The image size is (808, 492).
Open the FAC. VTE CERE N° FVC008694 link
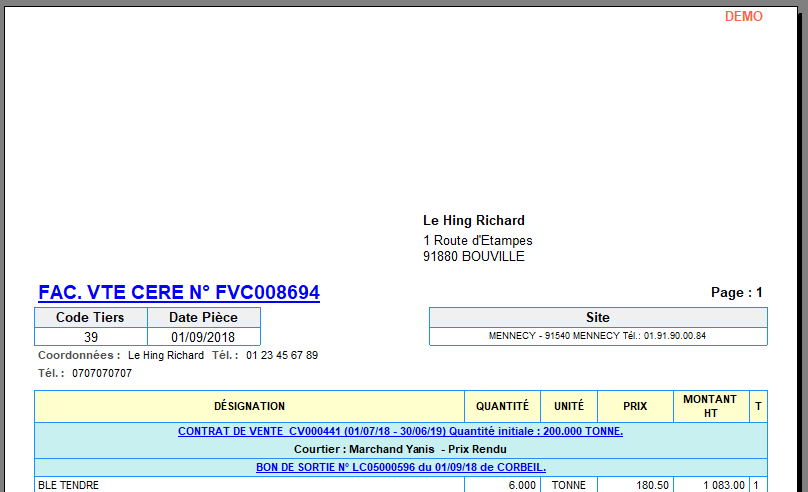(x=179, y=293)
